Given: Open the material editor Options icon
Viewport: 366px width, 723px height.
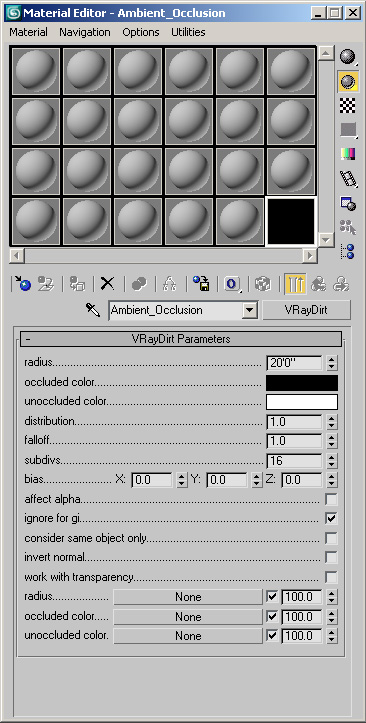Looking at the screenshot, I should (348, 203).
